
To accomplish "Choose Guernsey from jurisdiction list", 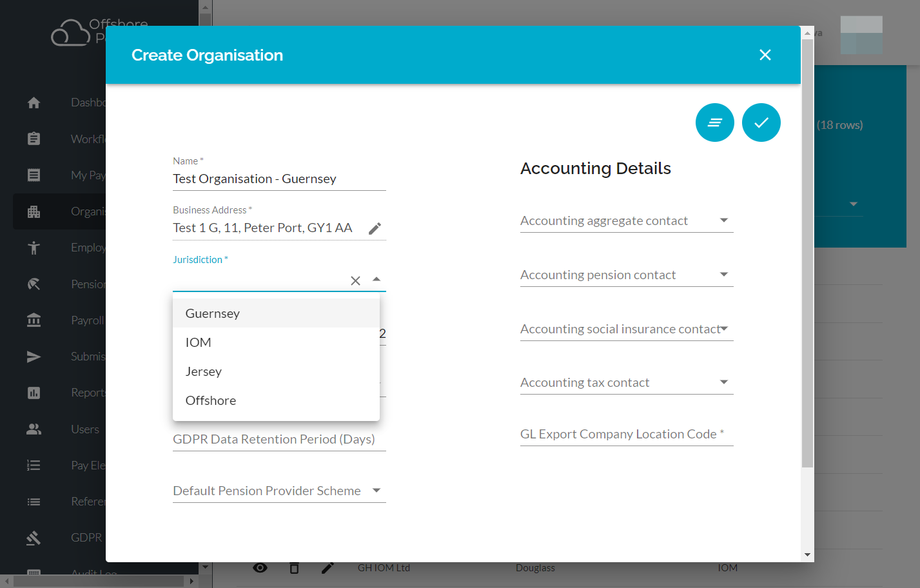I will [x=276, y=313].
